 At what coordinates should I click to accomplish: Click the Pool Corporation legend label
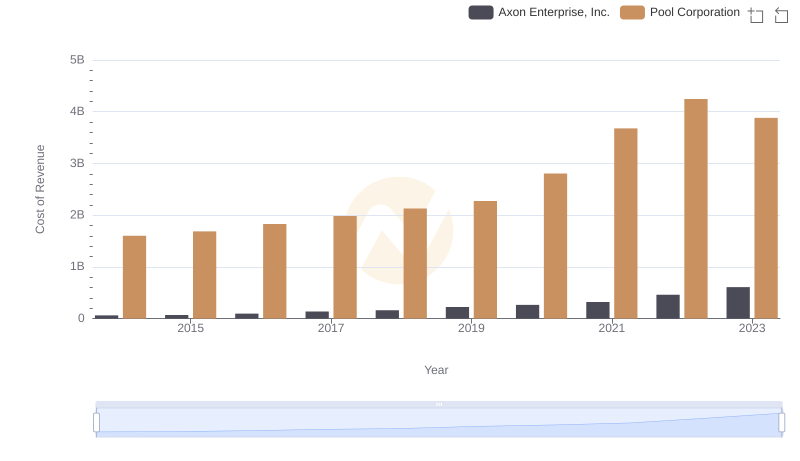coord(694,12)
